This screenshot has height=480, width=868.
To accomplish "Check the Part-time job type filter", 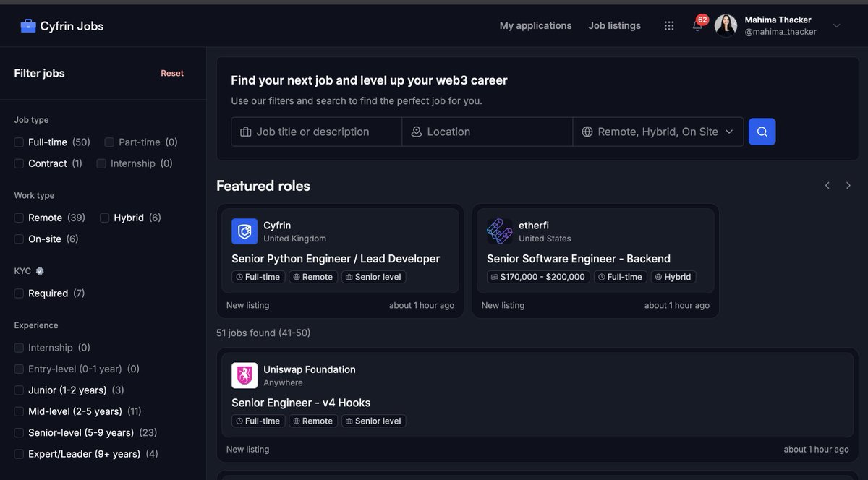I will click(109, 142).
